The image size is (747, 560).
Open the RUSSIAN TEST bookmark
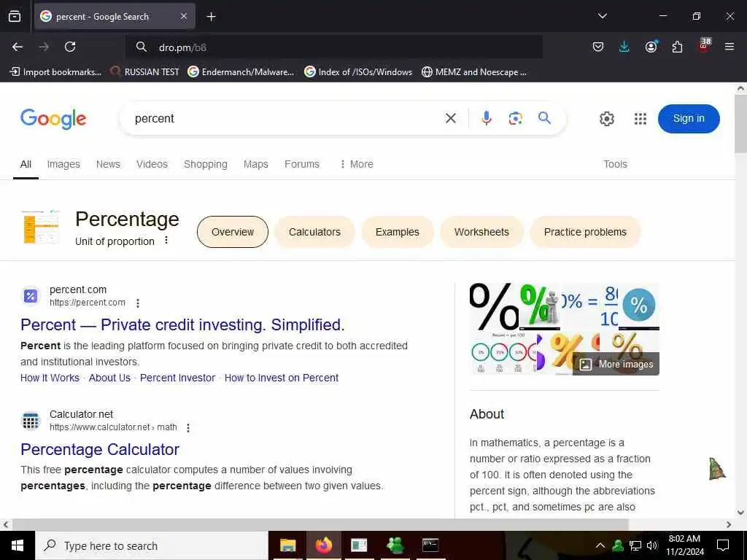tap(144, 72)
